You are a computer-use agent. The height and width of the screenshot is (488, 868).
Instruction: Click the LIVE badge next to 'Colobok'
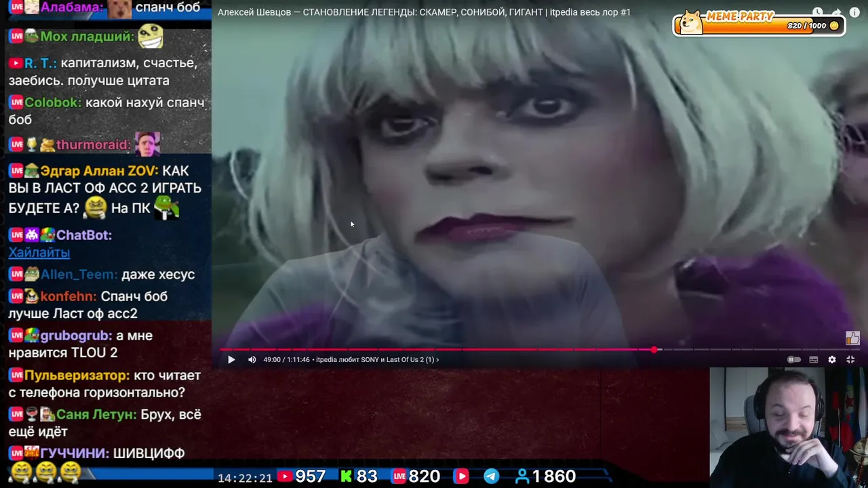pos(16,102)
